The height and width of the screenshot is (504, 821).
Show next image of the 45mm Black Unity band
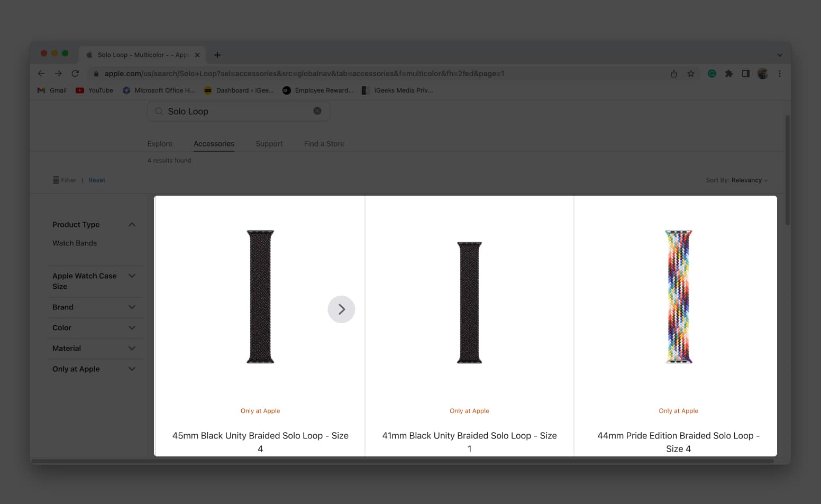341,309
